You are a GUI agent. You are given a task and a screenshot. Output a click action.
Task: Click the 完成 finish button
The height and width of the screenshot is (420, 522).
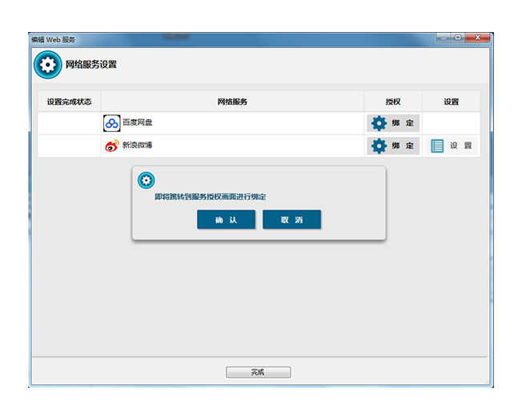(x=259, y=372)
